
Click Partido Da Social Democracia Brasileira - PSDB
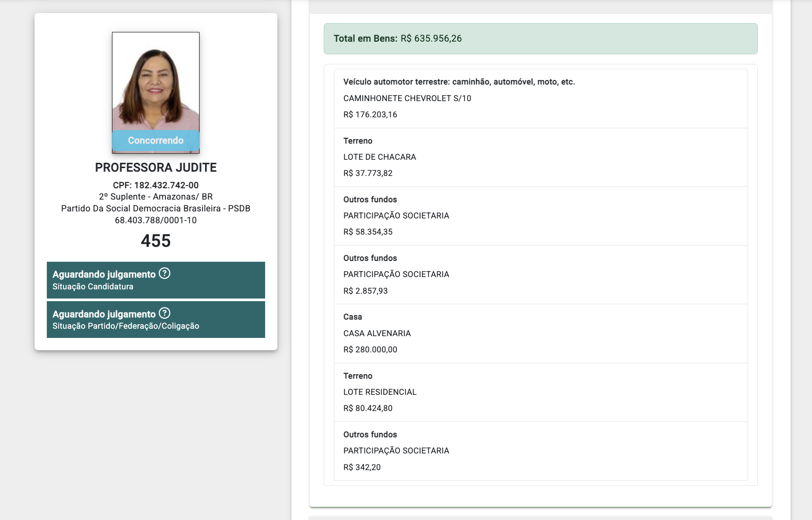pyautogui.click(x=156, y=208)
